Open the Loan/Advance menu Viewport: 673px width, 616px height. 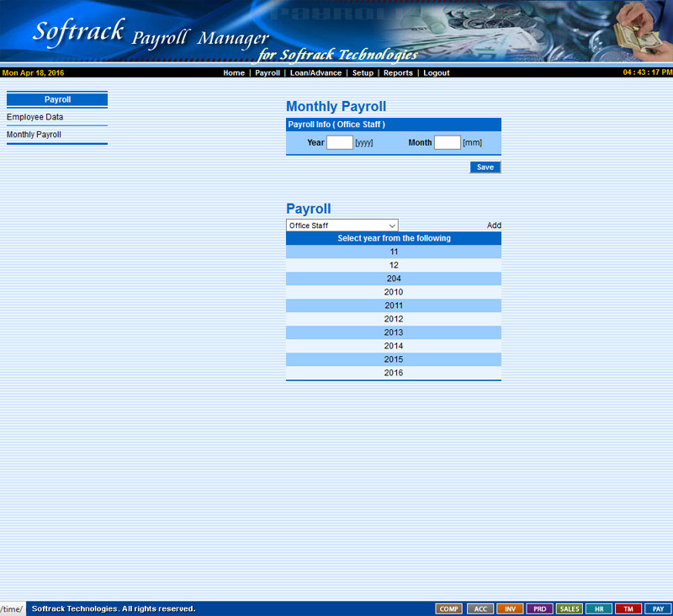tap(315, 73)
